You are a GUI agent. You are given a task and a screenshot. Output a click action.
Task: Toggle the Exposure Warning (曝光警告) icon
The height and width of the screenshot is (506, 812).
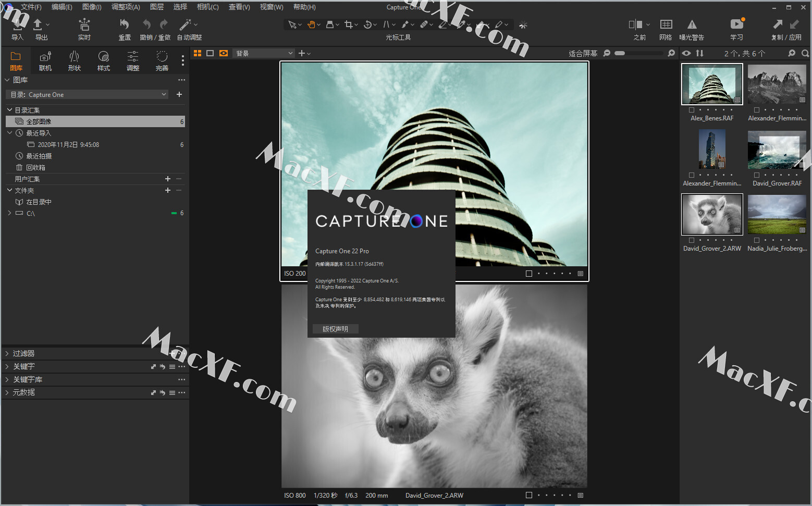(692, 24)
